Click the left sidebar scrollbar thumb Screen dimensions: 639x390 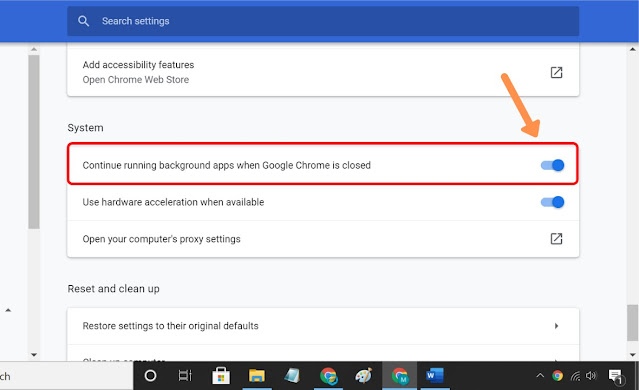(x=34, y=141)
